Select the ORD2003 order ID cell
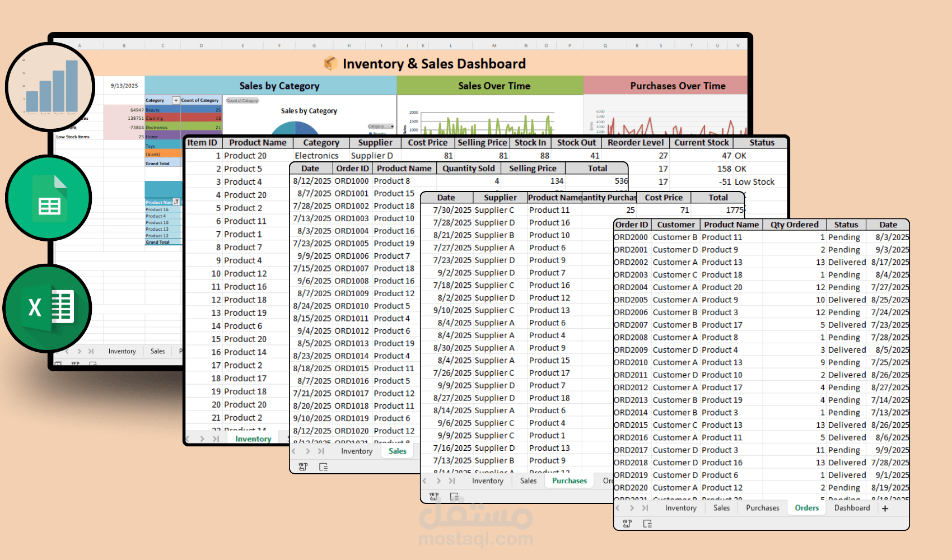This screenshot has height=560, width=952. [631, 275]
